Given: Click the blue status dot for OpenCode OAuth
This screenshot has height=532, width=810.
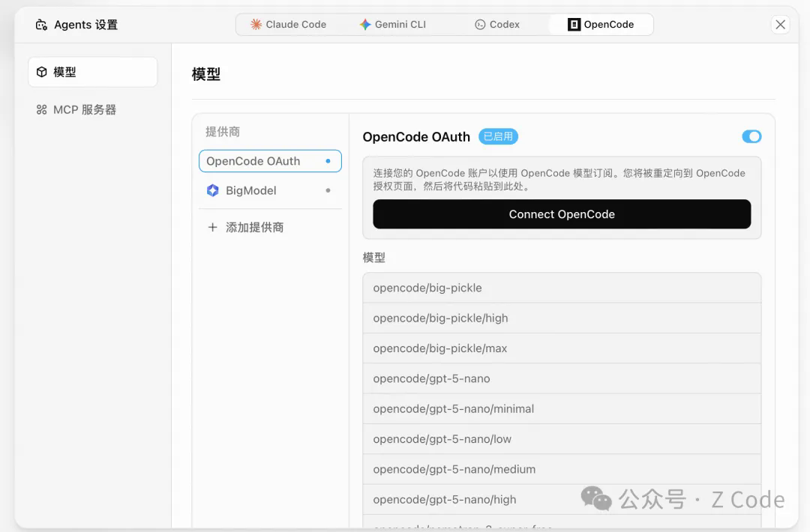Looking at the screenshot, I should point(328,161).
